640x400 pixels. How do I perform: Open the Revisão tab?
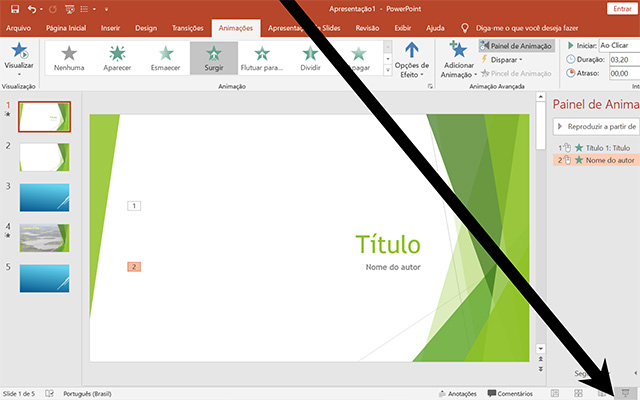point(367,28)
